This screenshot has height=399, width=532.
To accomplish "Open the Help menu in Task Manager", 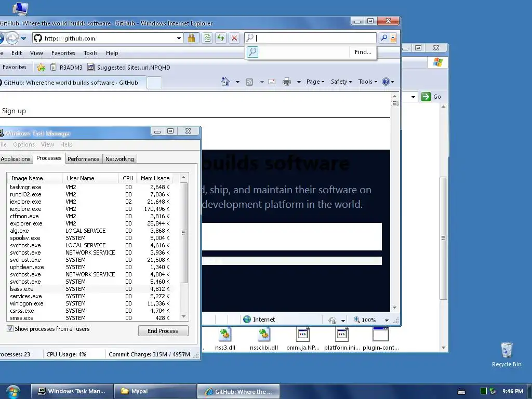I will [x=66, y=144].
